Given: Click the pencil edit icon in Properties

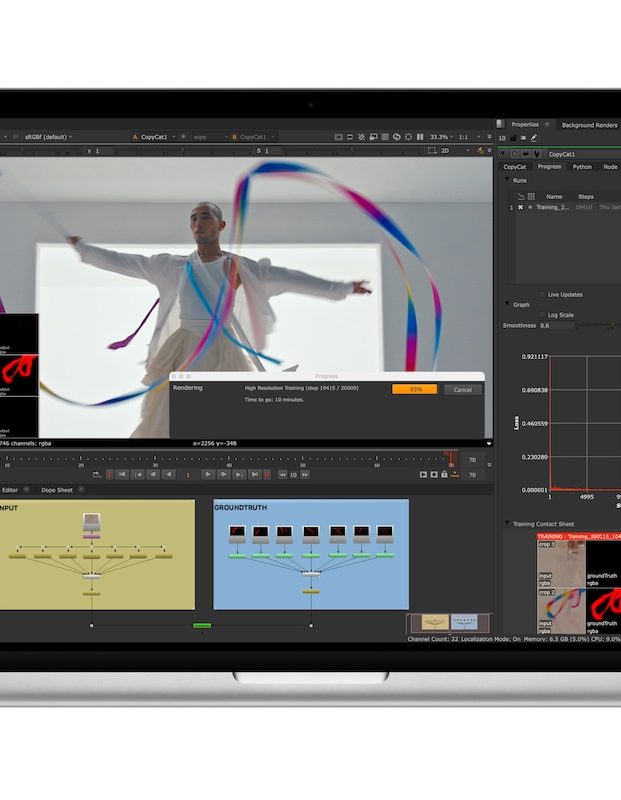Looking at the screenshot, I should coord(533,137).
